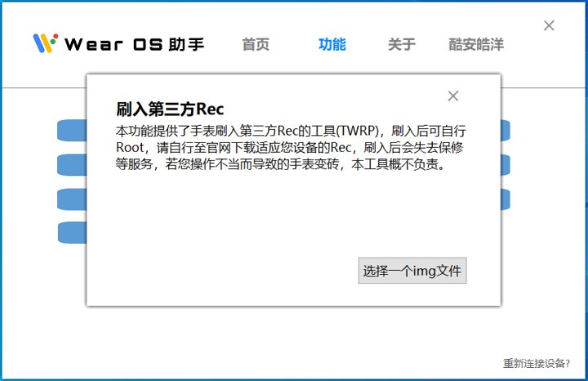Close the Wear OS 助手 main window

[x=549, y=25]
